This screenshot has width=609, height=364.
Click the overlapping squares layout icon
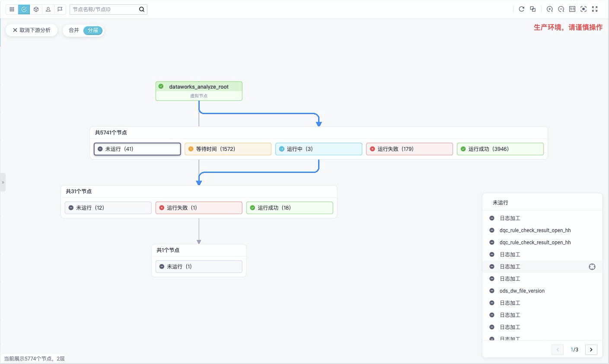532,9
